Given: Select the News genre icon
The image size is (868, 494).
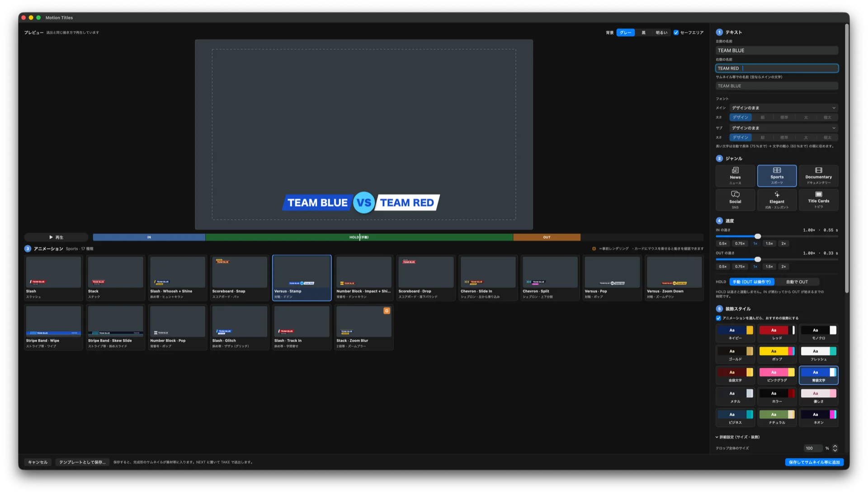Looking at the screenshot, I should tap(735, 170).
